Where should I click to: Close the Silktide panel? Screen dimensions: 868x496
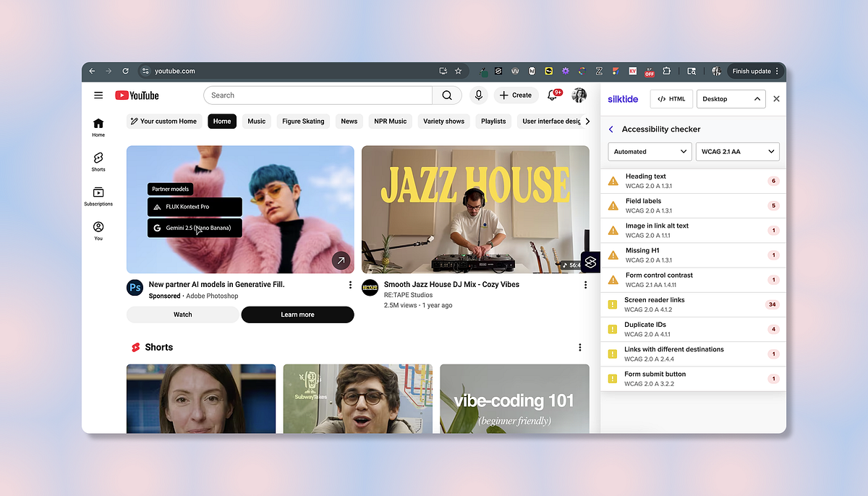(777, 99)
